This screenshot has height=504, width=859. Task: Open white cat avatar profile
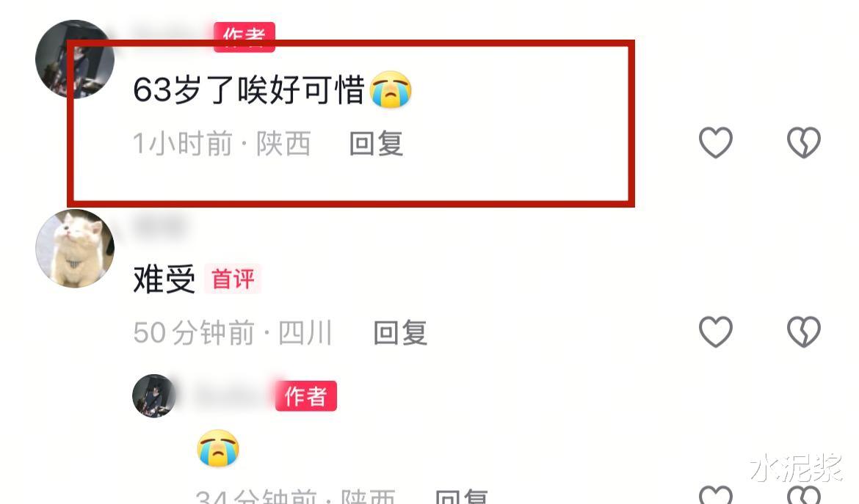[x=75, y=249]
